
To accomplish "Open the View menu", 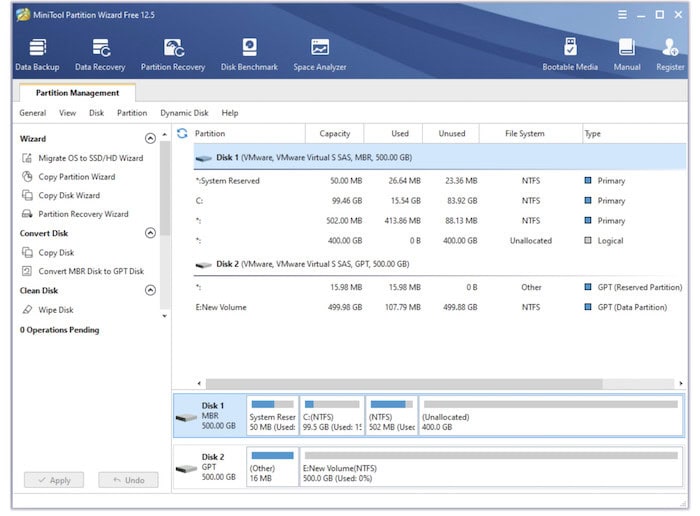I will 67,113.
